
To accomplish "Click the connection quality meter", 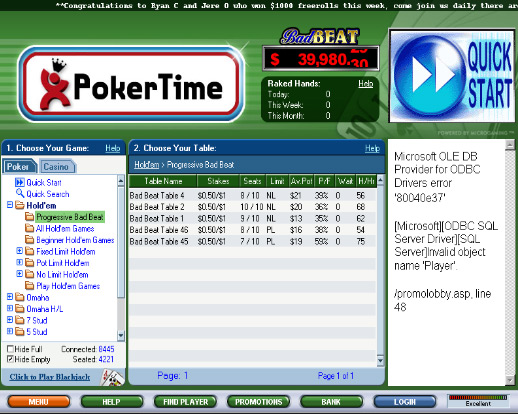I will 478,400.
